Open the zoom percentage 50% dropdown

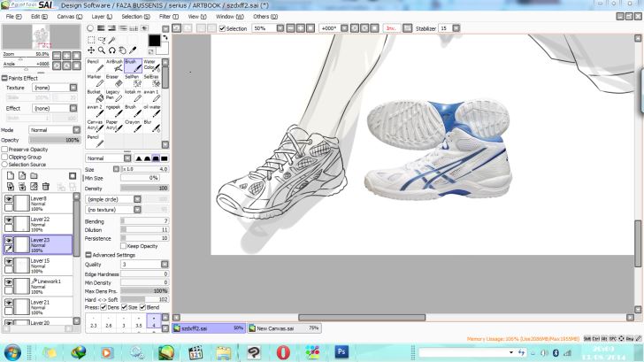point(280,28)
